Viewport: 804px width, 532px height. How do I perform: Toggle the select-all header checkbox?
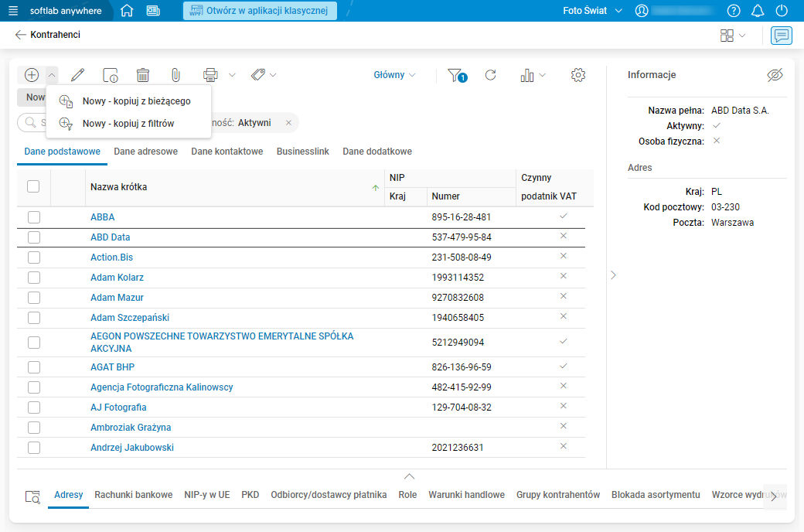click(x=33, y=186)
